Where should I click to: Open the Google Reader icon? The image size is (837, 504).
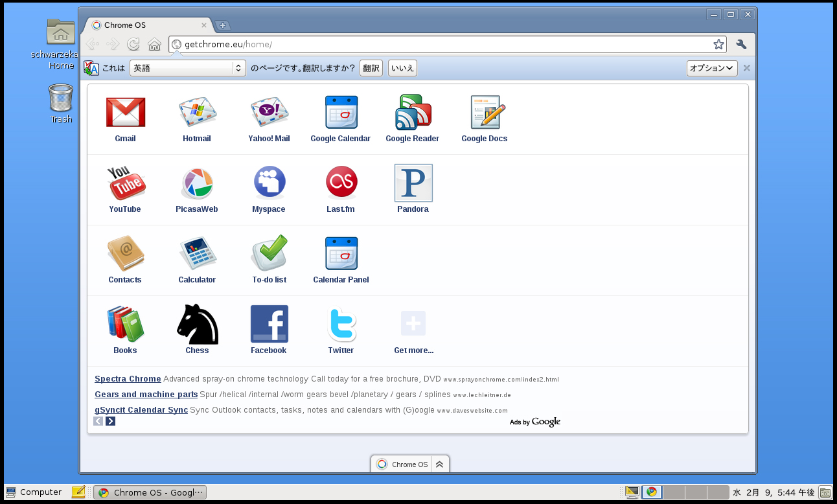pyautogui.click(x=413, y=112)
